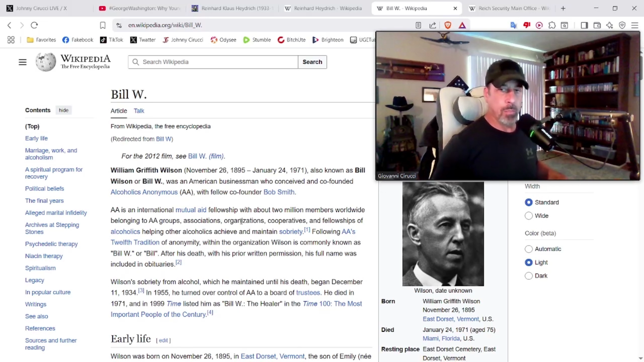The image size is (644, 362).
Task: Click into the Search Wikipedia field
Action: tap(216, 62)
